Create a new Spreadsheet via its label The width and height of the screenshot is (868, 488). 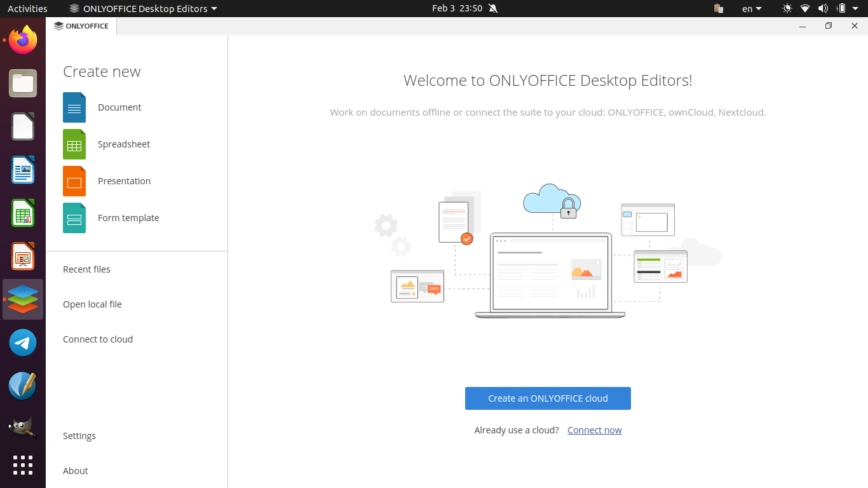point(124,144)
